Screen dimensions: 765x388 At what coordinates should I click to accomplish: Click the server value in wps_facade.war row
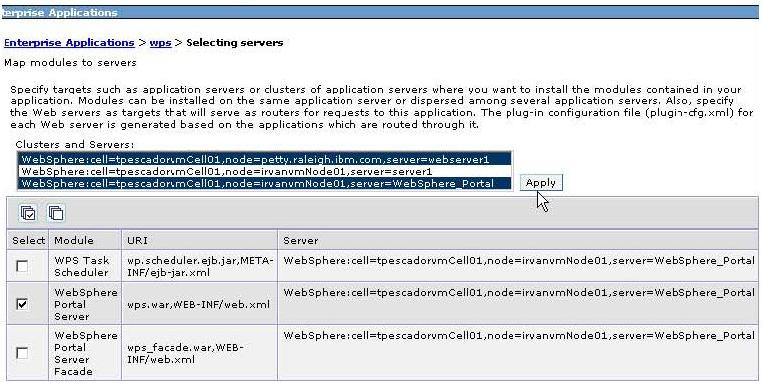pos(519,336)
